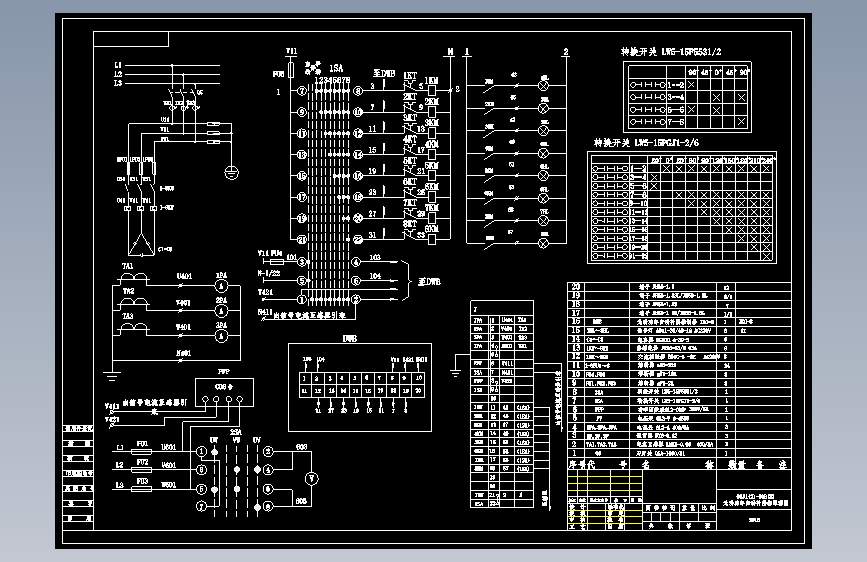Click terminal 1 in the DWB block

304,378
